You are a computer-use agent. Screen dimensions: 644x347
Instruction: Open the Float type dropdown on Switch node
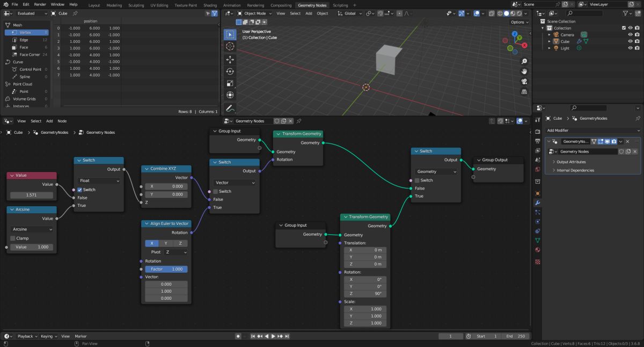(x=99, y=181)
